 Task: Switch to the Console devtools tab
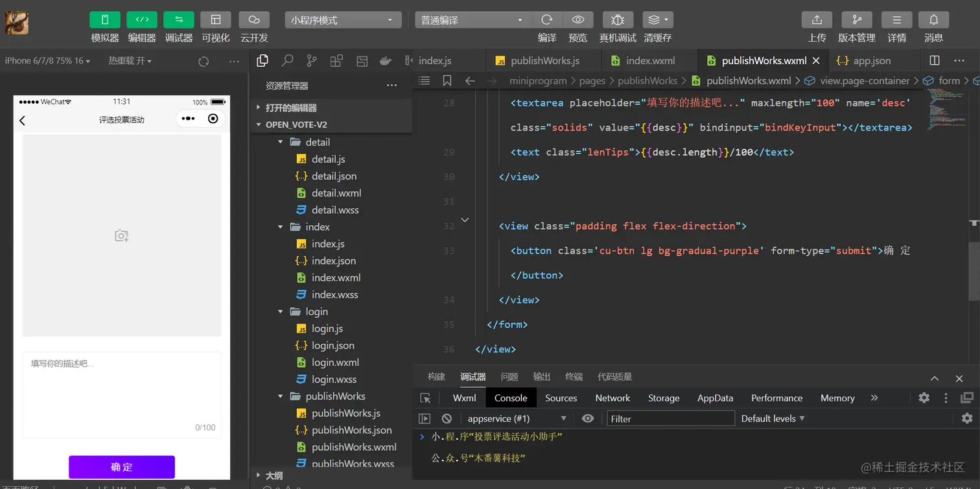pos(511,398)
